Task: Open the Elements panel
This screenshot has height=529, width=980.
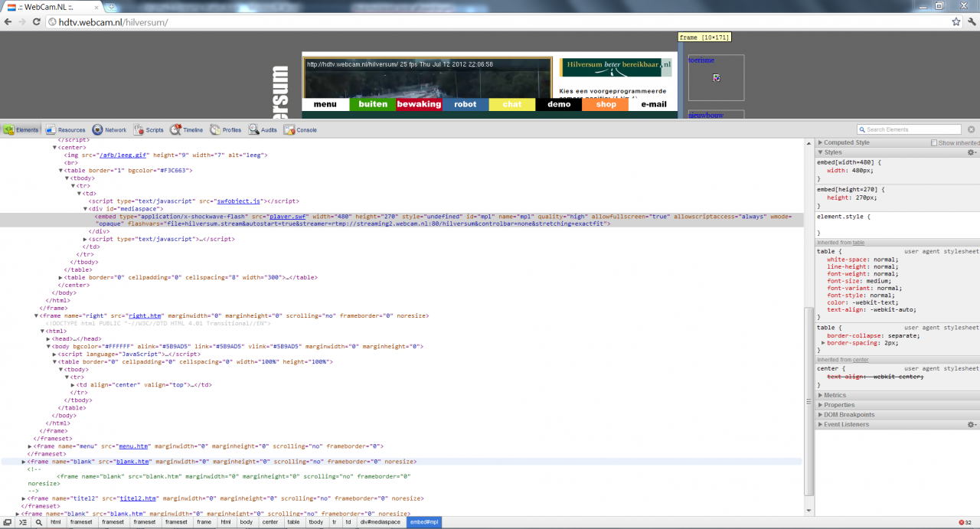Action: pyautogui.click(x=21, y=130)
